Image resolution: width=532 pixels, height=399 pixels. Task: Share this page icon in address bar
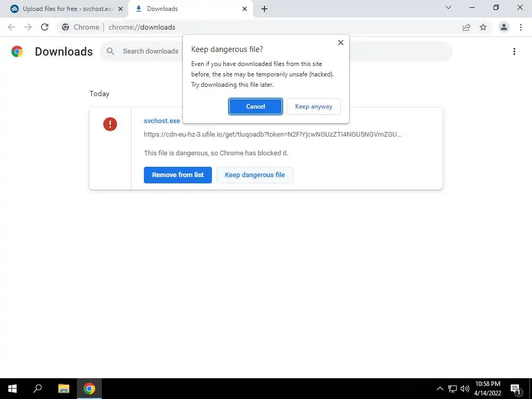coord(467,27)
